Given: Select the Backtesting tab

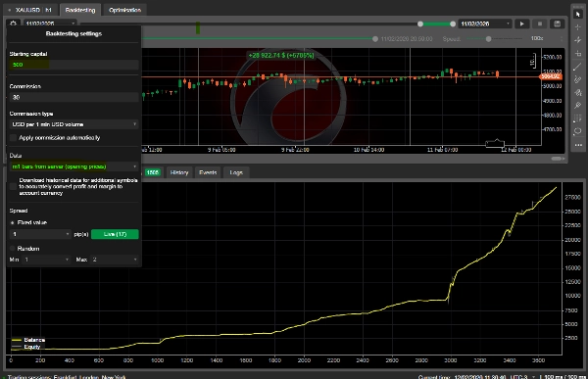Looking at the screenshot, I should (x=80, y=10).
